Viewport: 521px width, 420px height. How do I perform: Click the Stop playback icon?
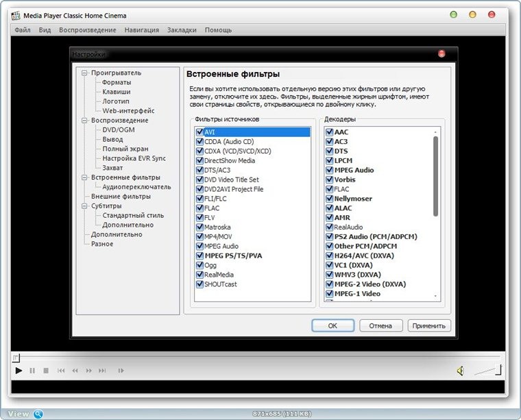46,371
